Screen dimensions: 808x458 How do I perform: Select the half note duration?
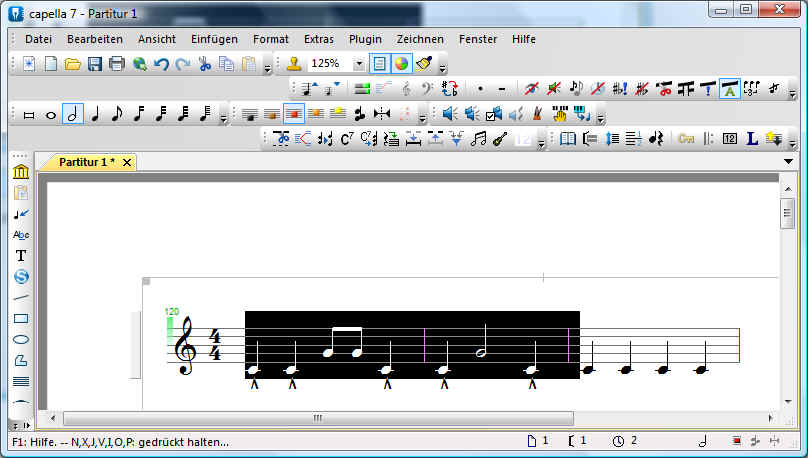pos(72,114)
